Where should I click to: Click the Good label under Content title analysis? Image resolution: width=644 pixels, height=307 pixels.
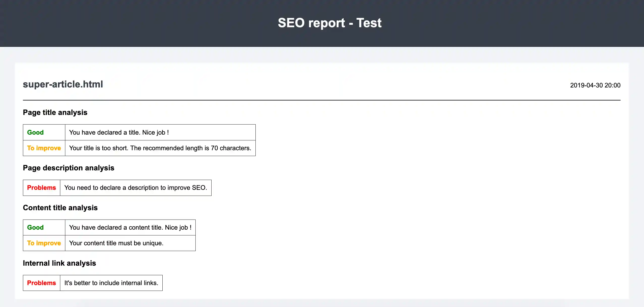35,227
